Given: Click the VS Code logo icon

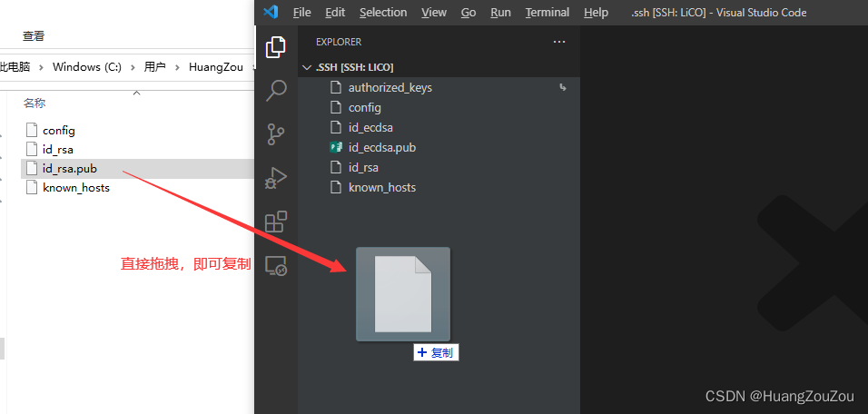Looking at the screenshot, I should (x=271, y=12).
